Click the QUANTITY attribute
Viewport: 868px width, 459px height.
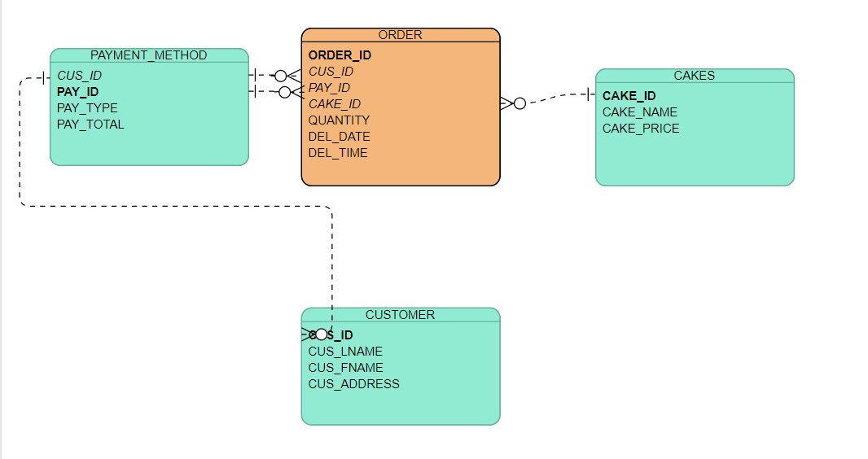pyautogui.click(x=339, y=120)
